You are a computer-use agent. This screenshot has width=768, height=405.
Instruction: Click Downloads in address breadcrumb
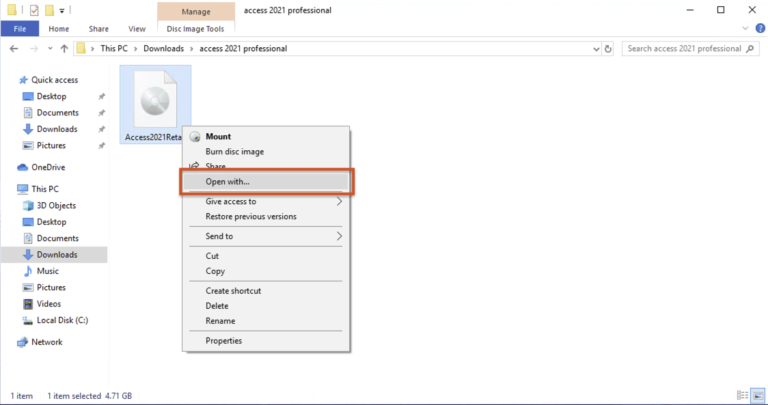click(x=164, y=48)
